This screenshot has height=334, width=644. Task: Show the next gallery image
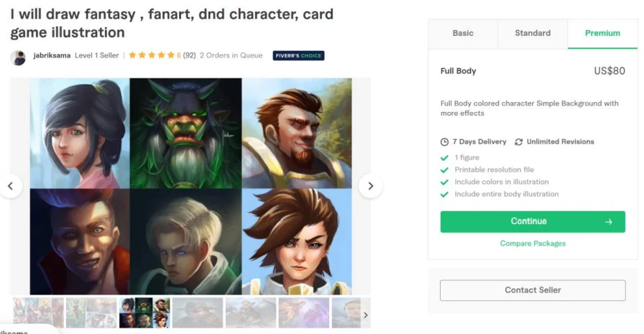(x=370, y=186)
